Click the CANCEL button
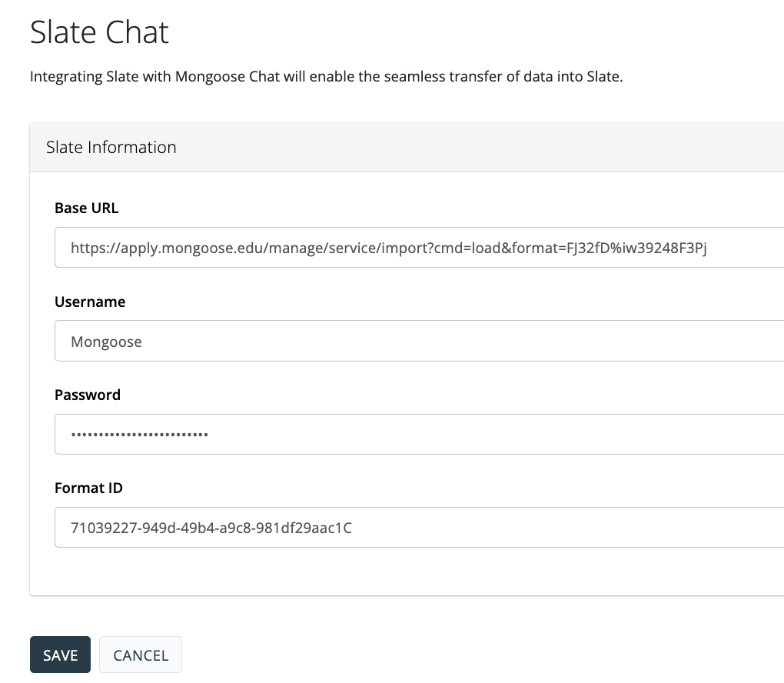 [141, 655]
